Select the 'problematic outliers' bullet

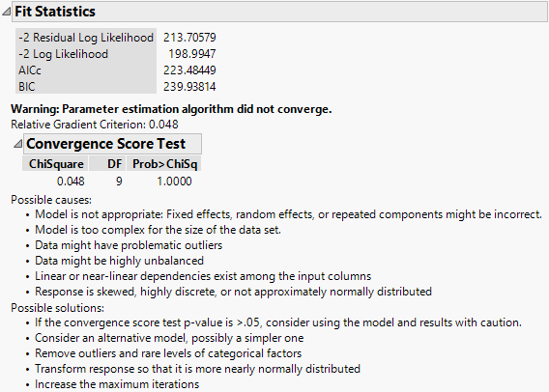click(x=129, y=245)
